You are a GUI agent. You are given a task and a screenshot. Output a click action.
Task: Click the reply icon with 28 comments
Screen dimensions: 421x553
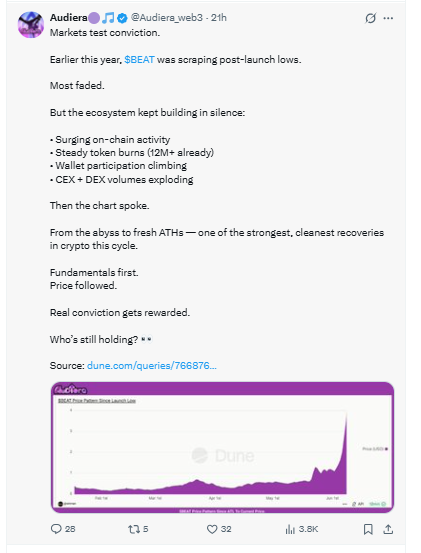(56, 529)
